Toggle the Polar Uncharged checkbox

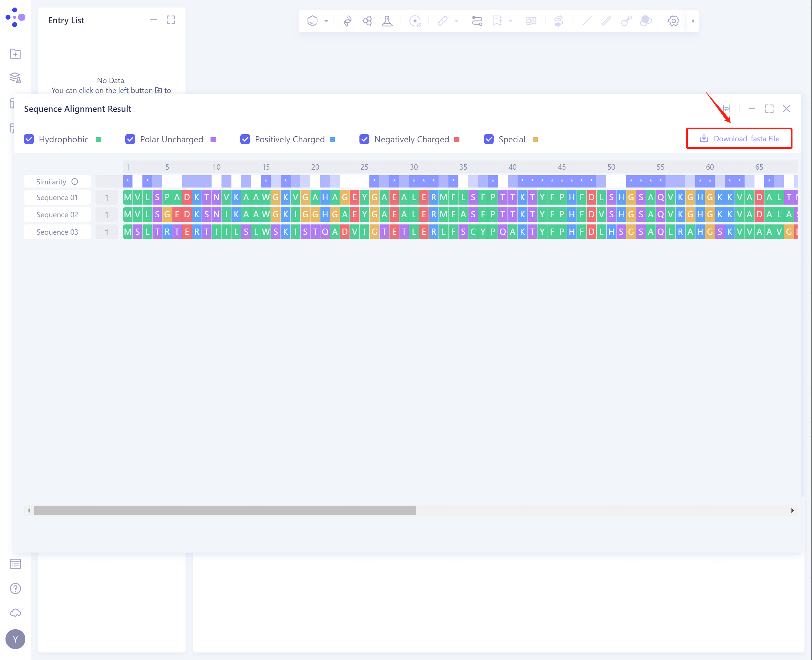(130, 139)
